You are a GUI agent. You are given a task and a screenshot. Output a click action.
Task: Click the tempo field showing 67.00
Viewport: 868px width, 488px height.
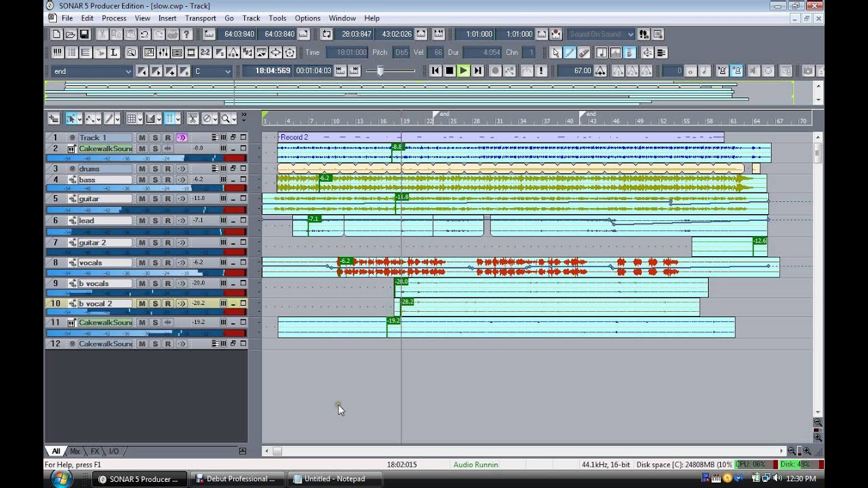[x=575, y=70]
